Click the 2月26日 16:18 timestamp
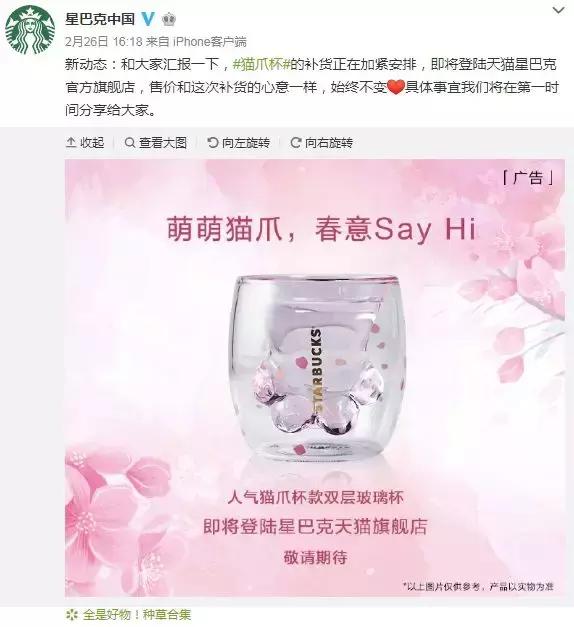The width and height of the screenshot is (574, 627). [104, 41]
